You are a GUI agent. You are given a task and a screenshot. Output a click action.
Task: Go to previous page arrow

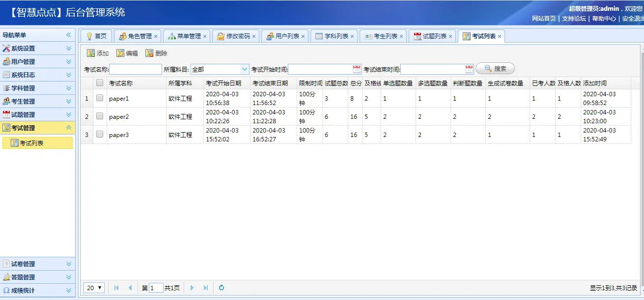(130, 288)
